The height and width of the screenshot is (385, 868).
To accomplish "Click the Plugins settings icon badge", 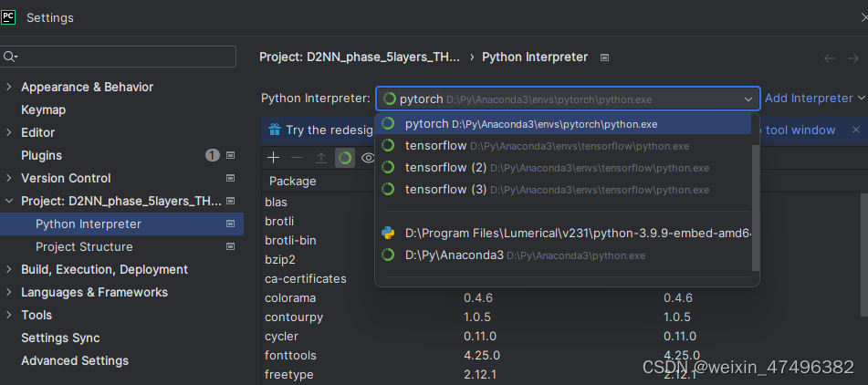I will 230,155.
